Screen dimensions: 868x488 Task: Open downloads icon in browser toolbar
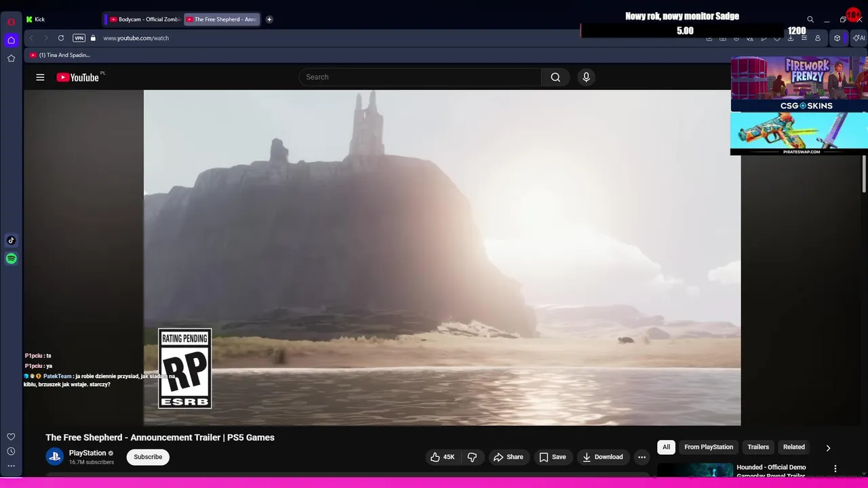(791, 38)
